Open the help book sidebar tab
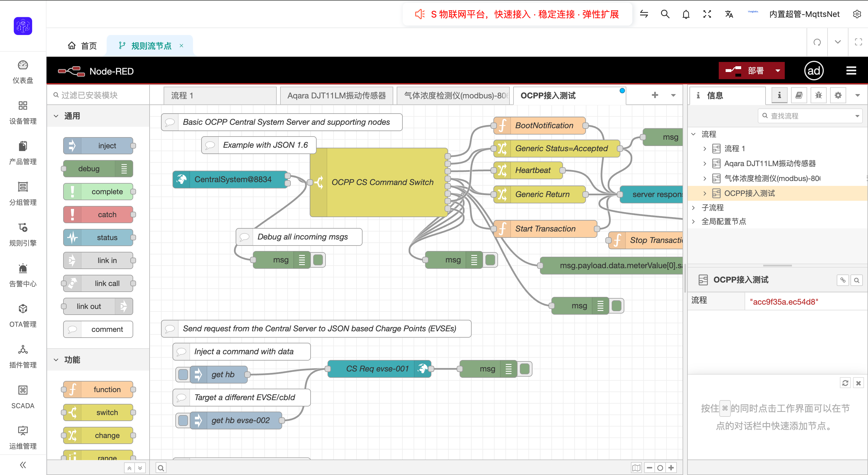868x475 pixels. point(799,95)
